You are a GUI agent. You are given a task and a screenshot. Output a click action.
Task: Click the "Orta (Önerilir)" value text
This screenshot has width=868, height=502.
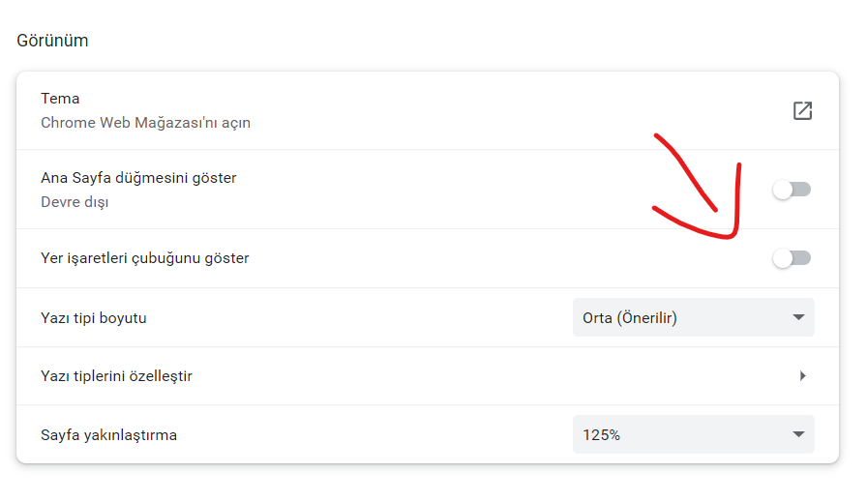click(x=630, y=317)
